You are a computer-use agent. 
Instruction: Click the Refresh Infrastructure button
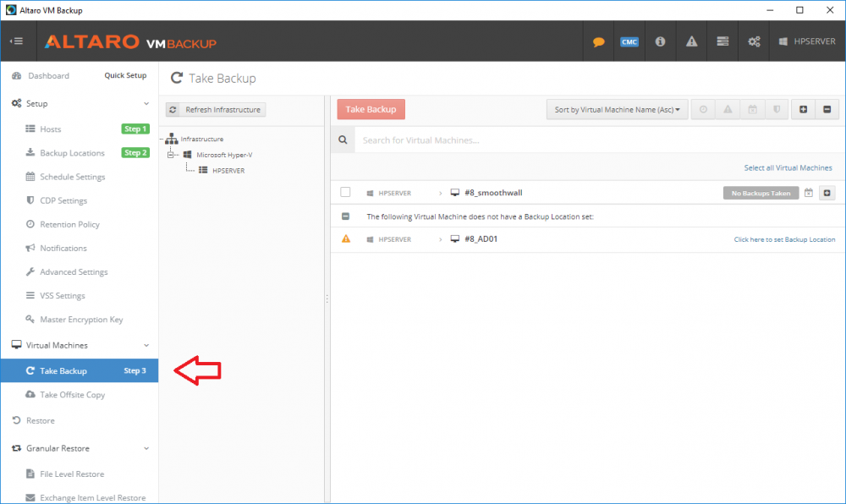216,109
